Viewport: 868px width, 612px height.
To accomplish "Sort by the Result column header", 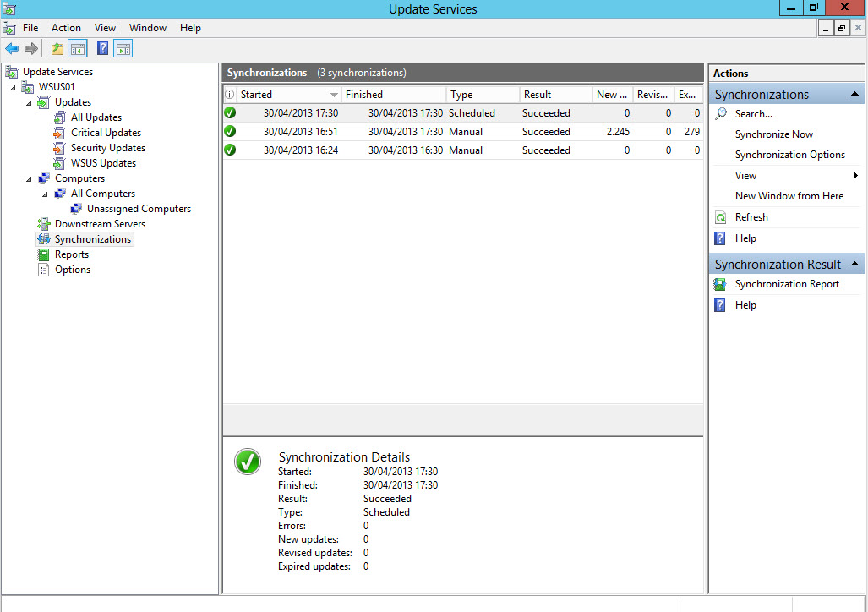I will coord(556,95).
